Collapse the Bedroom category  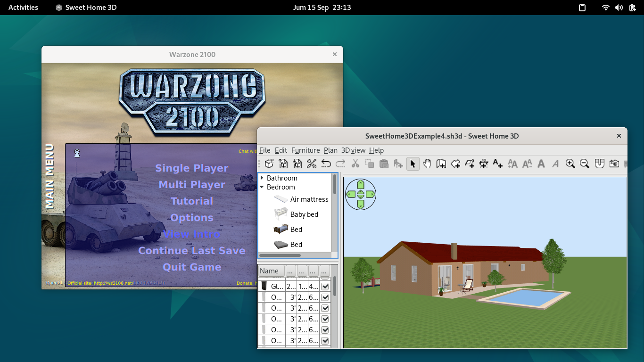coord(262,187)
